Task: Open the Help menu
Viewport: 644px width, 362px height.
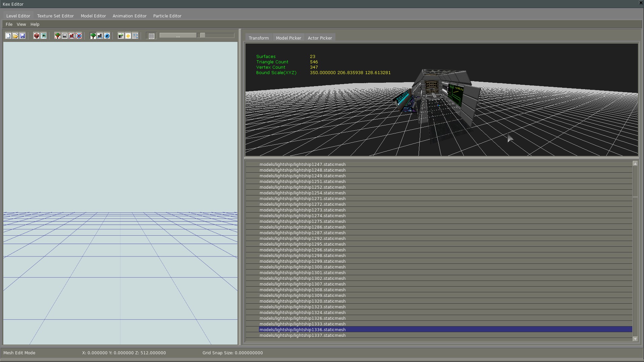Action: pyautogui.click(x=35, y=24)
